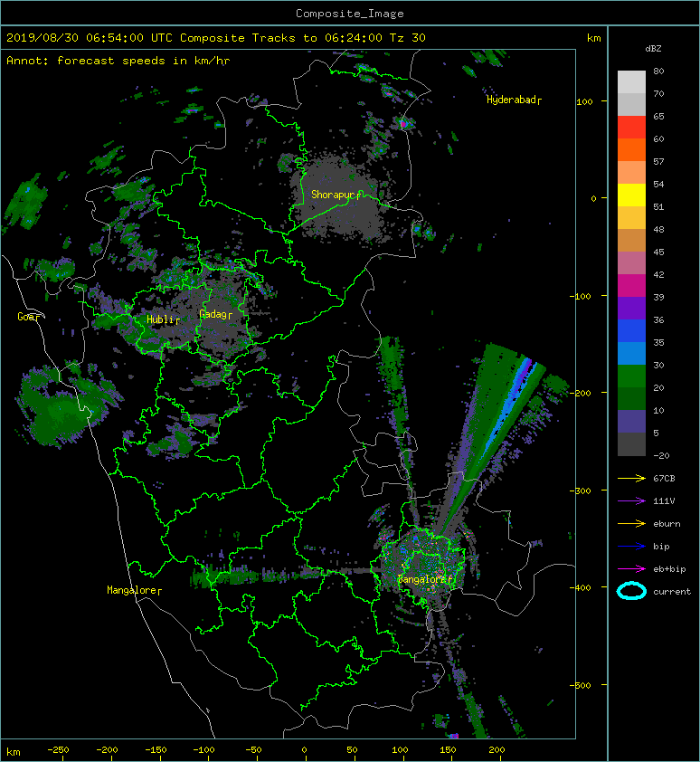Viewport: 700px width, 762px height.
Task: Click the magenta 39 dBZ color swatch
Action: click(x=631, y=286)
